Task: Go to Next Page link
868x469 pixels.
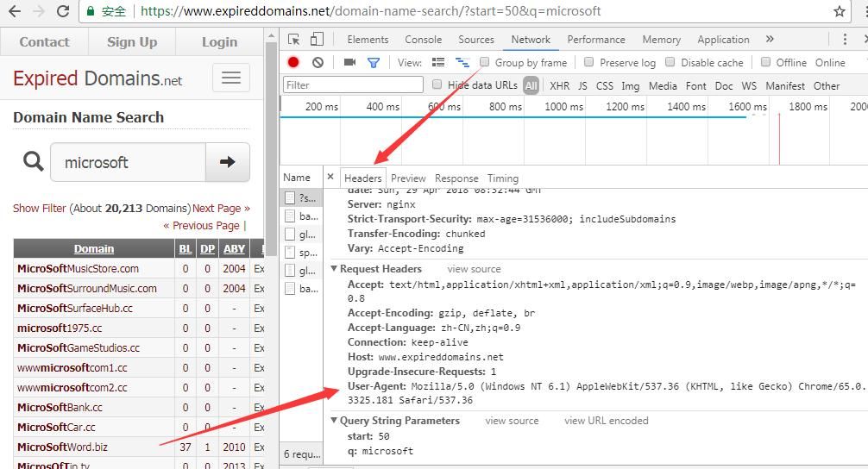Action: (x=221, y=209)
